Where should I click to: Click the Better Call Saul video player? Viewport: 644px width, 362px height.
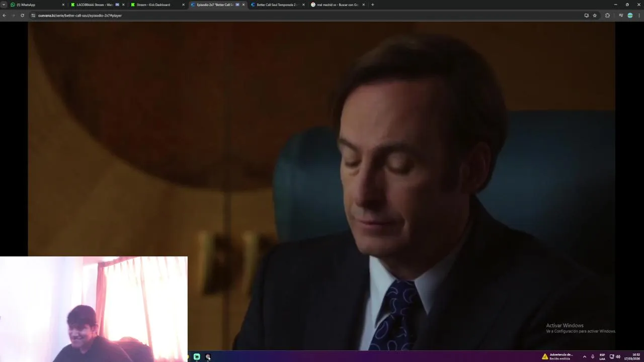321,186
